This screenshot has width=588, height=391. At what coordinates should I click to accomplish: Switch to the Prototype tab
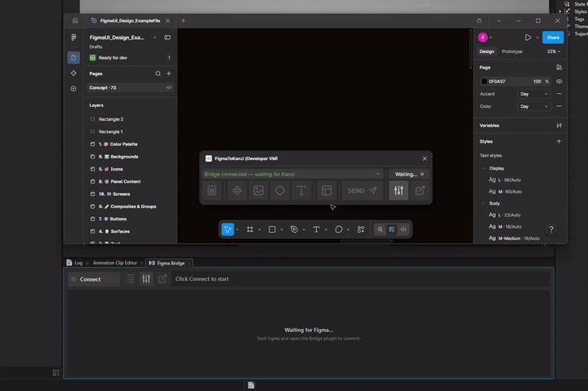512,51
